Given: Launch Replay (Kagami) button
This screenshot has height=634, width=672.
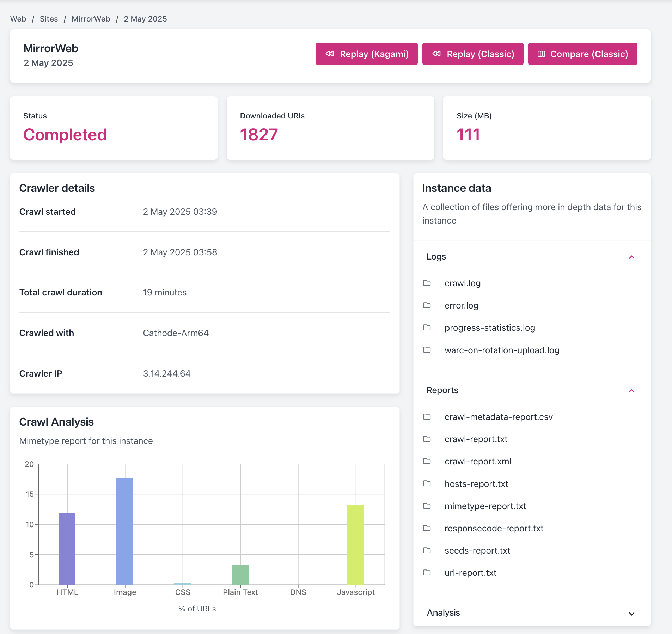Looking at the screenshot, I should (366, 54).
